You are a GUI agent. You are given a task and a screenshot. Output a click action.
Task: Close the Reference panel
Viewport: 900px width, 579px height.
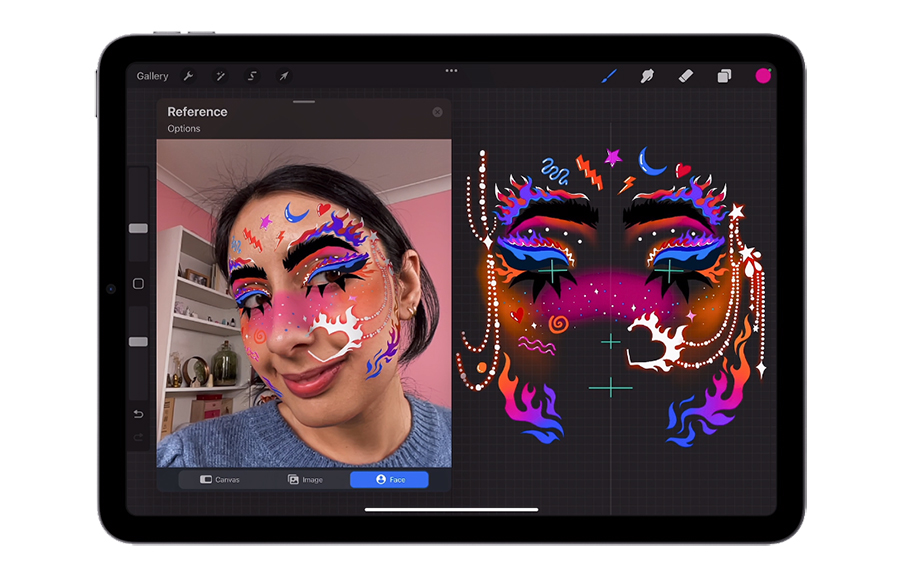point(437,112)
